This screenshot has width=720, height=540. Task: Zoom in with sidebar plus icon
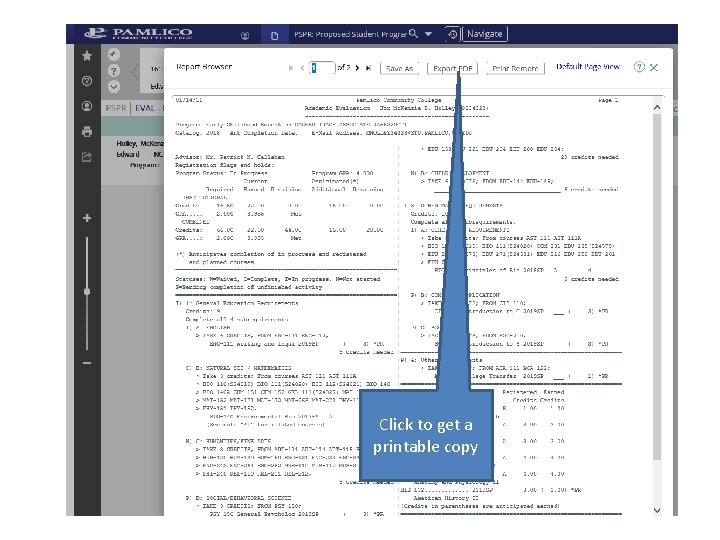(x=87, y=218)
